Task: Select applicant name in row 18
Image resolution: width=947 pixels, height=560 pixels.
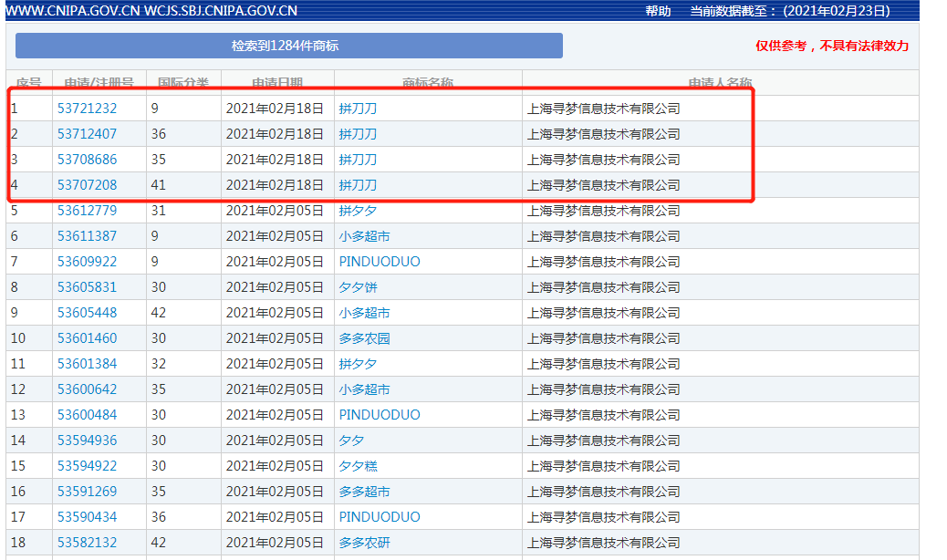Action: point(603,543)
